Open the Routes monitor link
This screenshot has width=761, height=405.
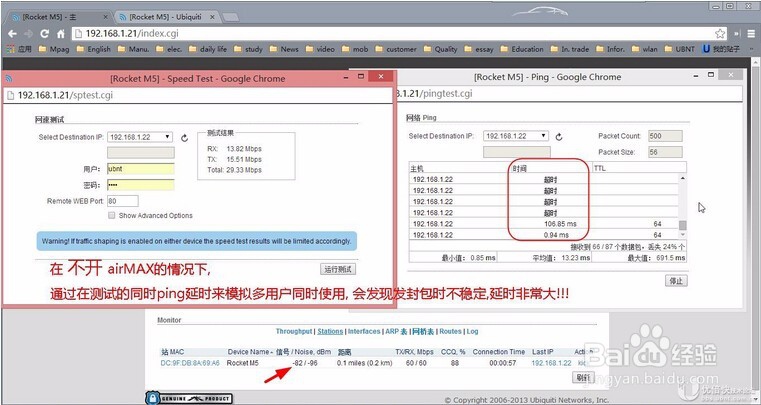coord(450,332)
